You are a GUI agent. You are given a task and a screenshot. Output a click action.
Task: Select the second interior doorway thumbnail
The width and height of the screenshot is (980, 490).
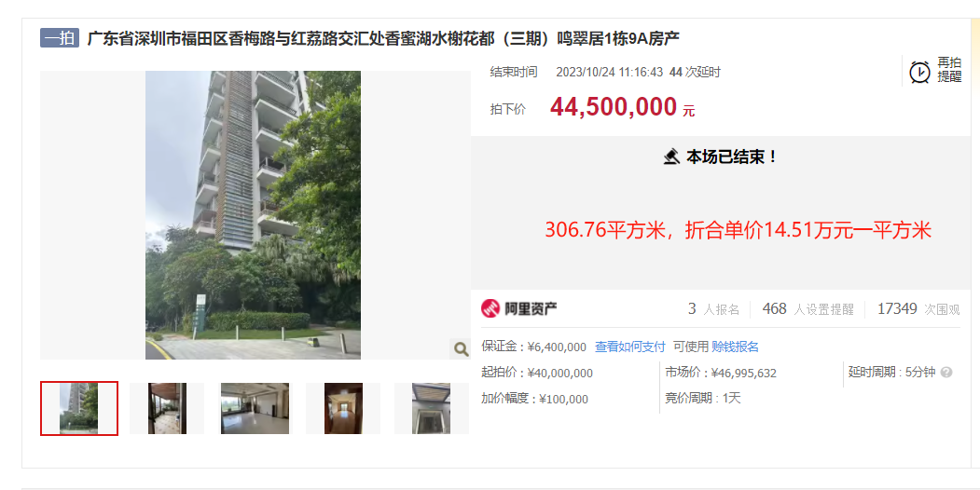pos(167,408)
